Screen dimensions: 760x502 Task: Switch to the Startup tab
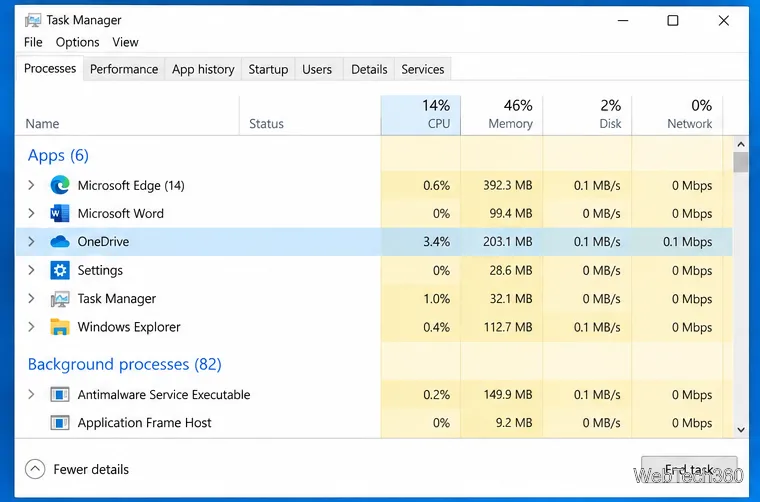point(268,69)
